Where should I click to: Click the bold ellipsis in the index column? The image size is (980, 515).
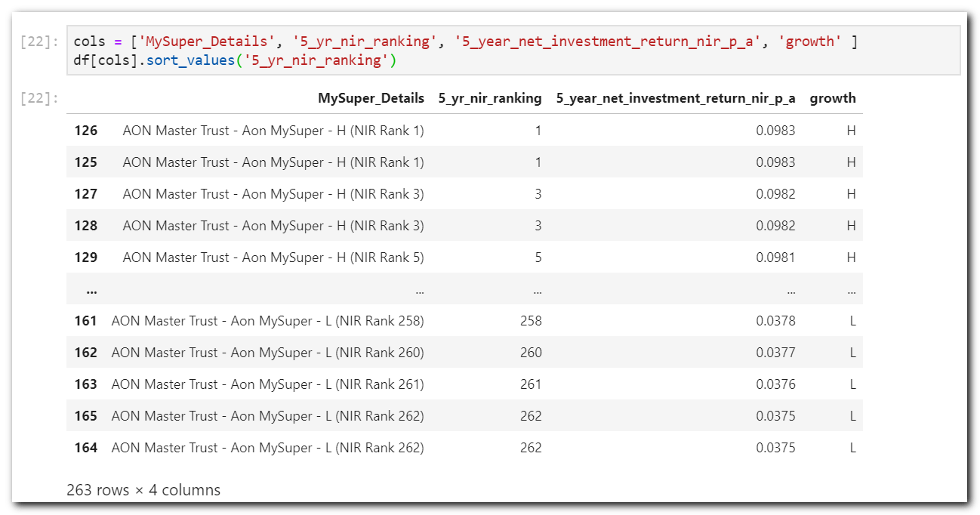point(91,290)
